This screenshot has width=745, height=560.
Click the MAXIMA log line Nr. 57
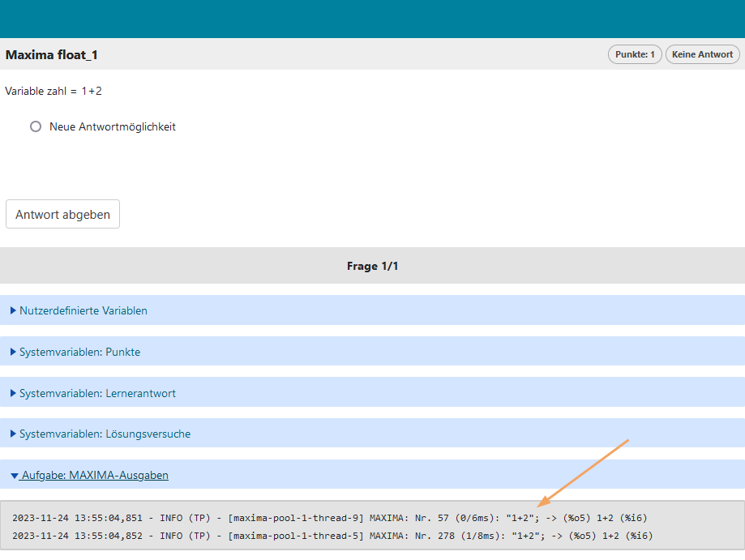click(330, 518)
